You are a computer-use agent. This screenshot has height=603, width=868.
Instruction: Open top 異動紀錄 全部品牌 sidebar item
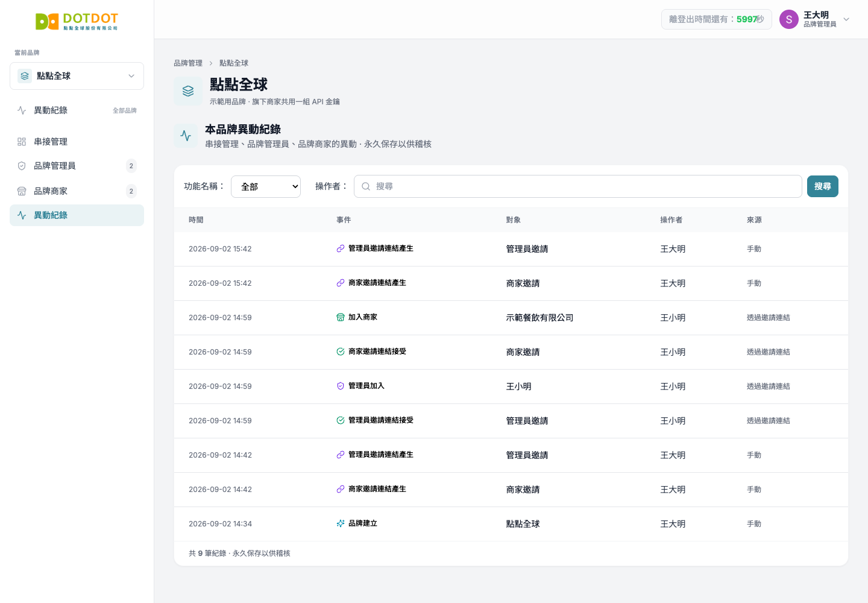point(77,110)
